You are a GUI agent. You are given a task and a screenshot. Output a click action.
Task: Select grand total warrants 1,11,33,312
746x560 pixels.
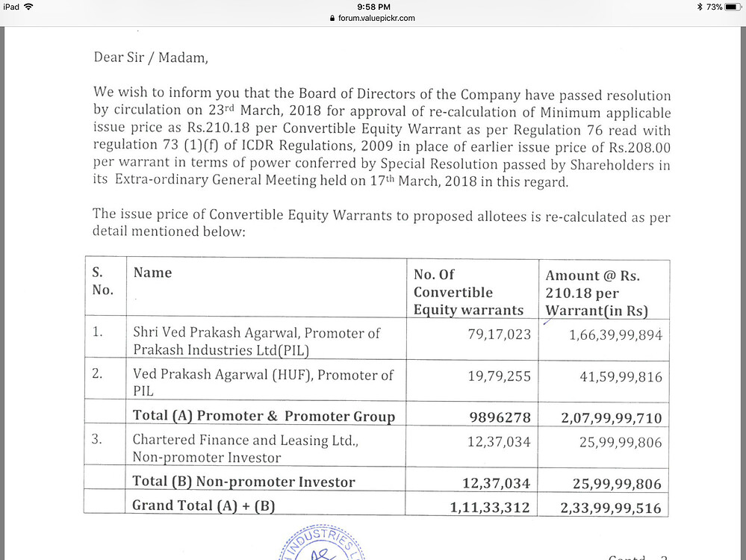click(490, 508)
